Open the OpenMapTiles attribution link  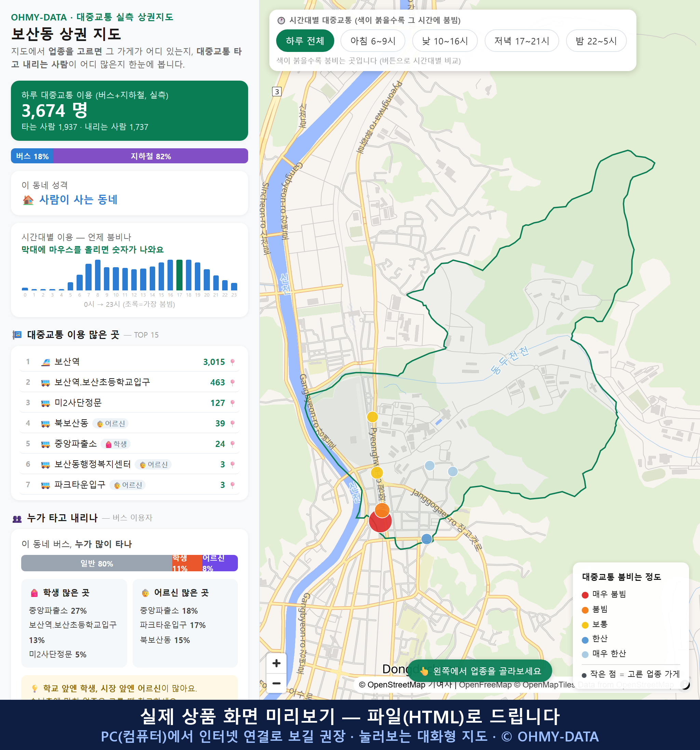(544, 685)
